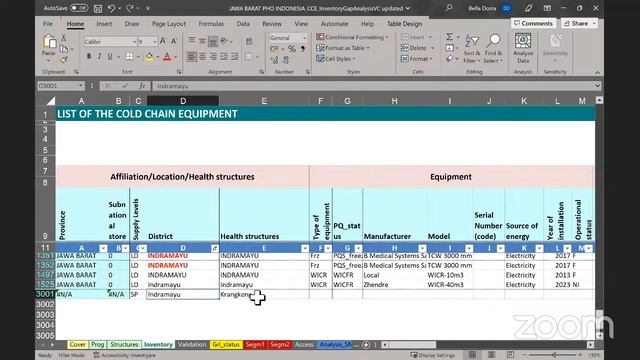Open filter dropdown for Province column A
Image resolution: width=640 pixels, height=360 pixels.
coord(103,248)
